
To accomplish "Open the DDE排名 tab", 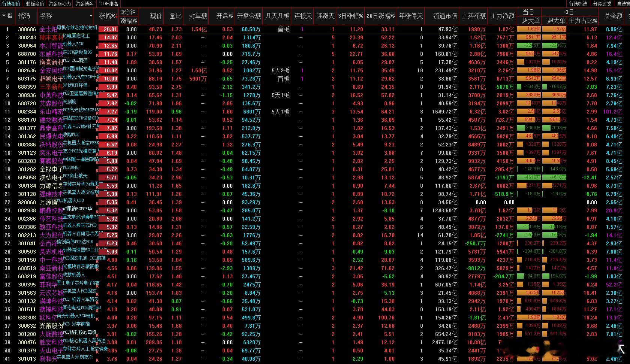I will tap(109, 4).
